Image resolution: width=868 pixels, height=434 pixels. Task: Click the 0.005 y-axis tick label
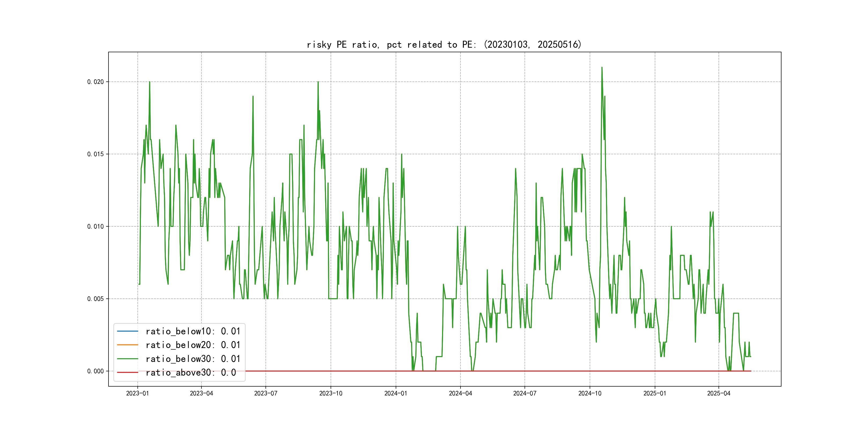(x=95, y=299)
